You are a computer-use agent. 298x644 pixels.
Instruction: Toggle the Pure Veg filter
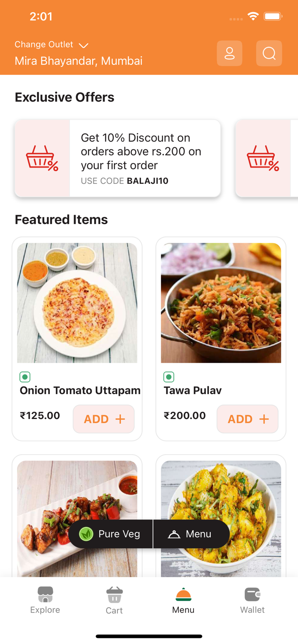[111, 534]
